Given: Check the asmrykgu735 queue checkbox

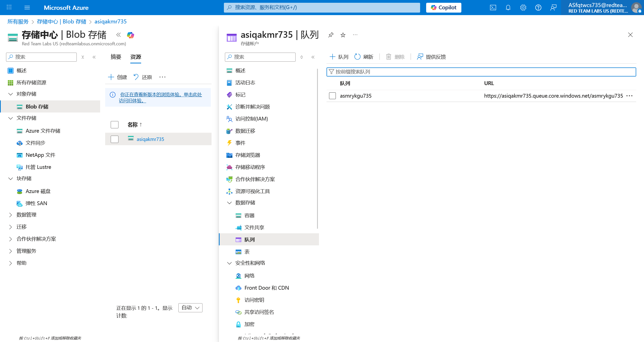Looking at the screenshot, I should [332, 96].
